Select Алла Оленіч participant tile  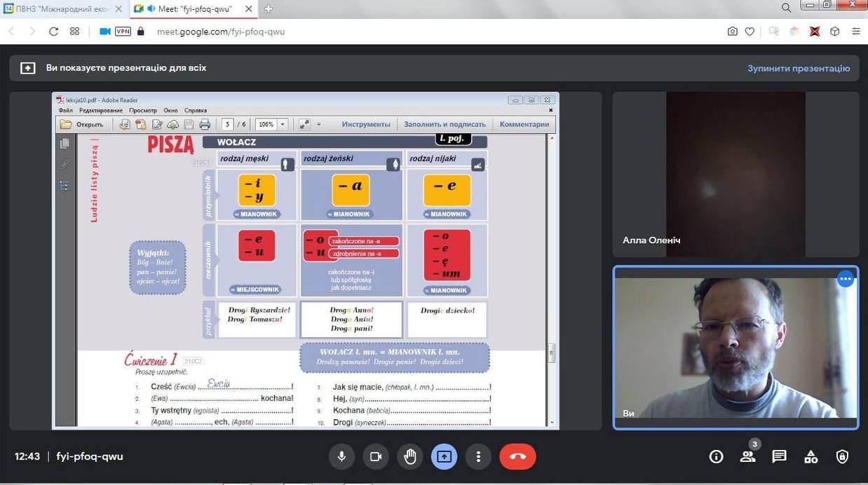(735, 175)
